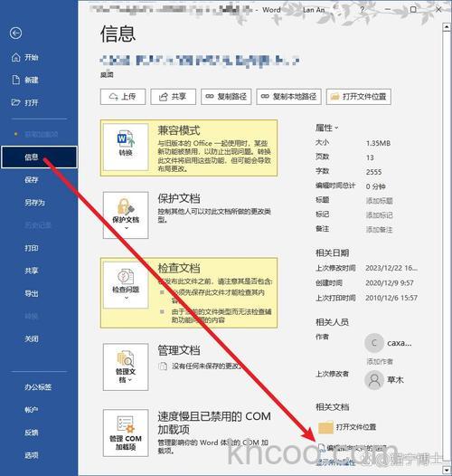Click 编辑指向文件的链接 link
452x476 pixels.
[356, 448]
